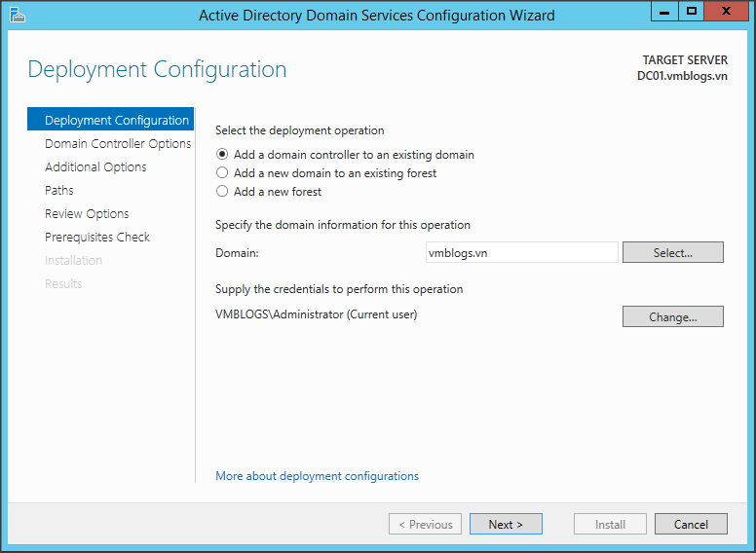Image resolution: width=756 pixels, height=553 pixels.
Task: Choose 'Add a new domain to an existing forest'
Action: (223, 173)
